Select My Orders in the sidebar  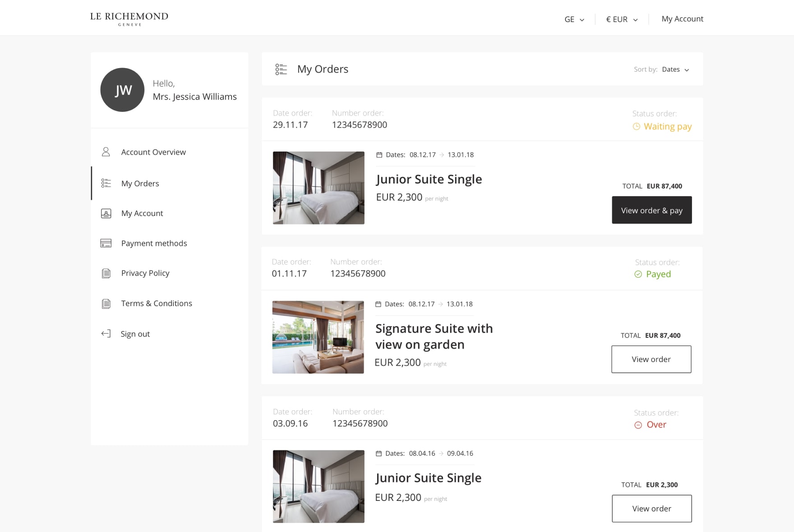[140, 183]
